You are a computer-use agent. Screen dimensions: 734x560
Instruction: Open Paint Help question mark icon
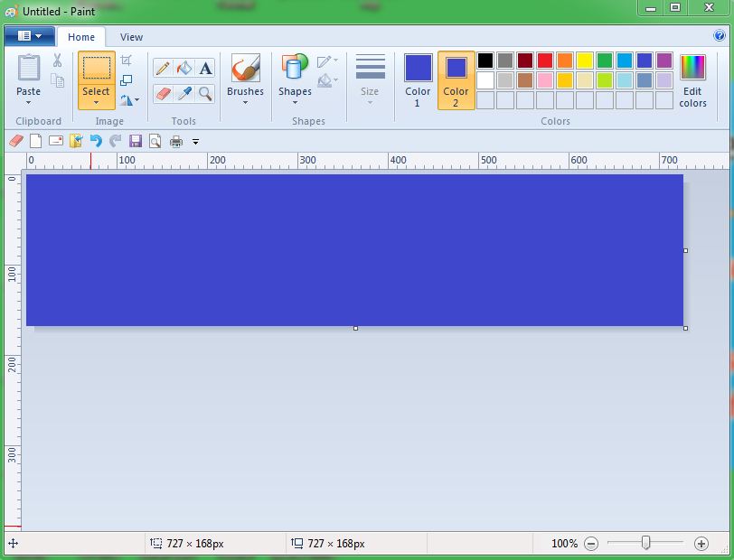pyautogui.click(x=719, y=35)
